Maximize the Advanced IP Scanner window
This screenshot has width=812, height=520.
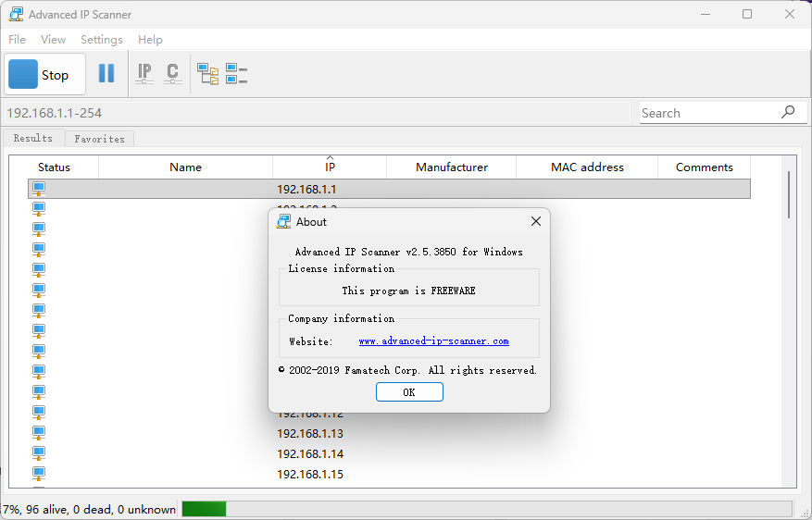pos(747,14)
